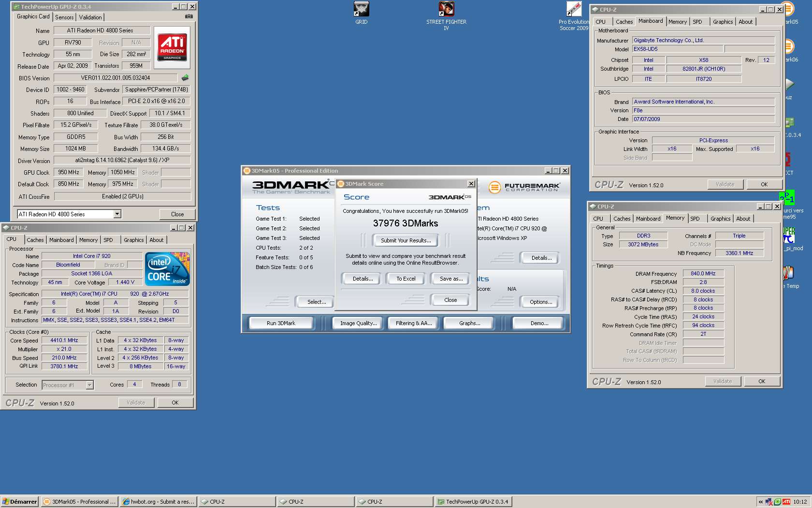Click the GPU-Z BIOS version field

[x=115, y=77]
